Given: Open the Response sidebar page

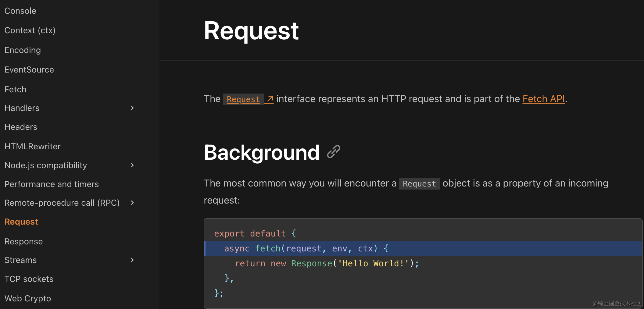Looking at the screenshot, I should coord(23,242).
